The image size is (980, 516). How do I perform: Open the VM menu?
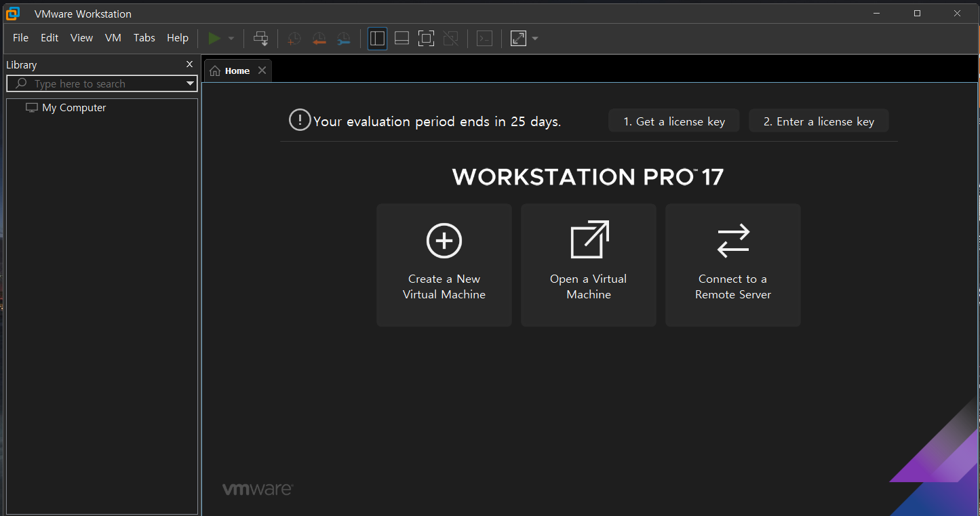tap(113, 38)
